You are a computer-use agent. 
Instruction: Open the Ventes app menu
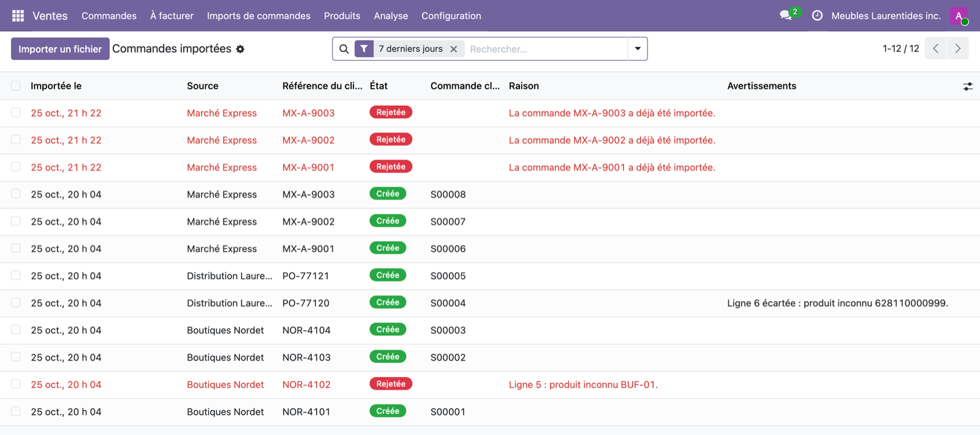[50, 16]
